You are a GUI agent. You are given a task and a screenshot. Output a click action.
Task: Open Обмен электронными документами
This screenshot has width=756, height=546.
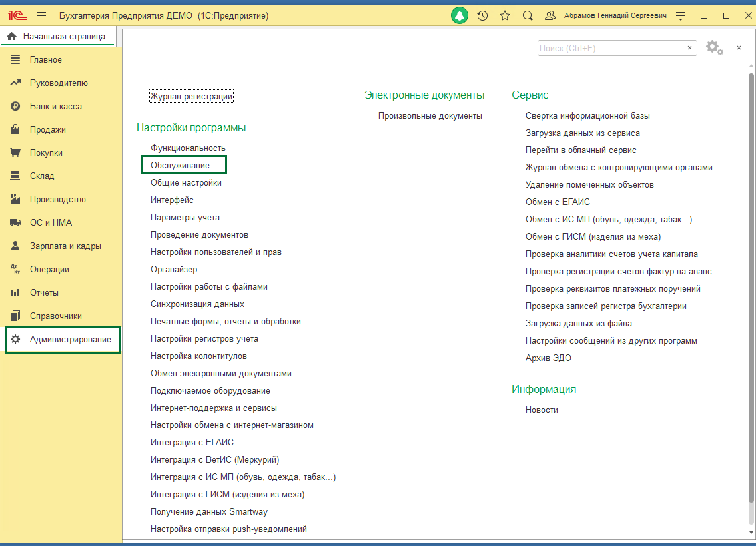221,374
